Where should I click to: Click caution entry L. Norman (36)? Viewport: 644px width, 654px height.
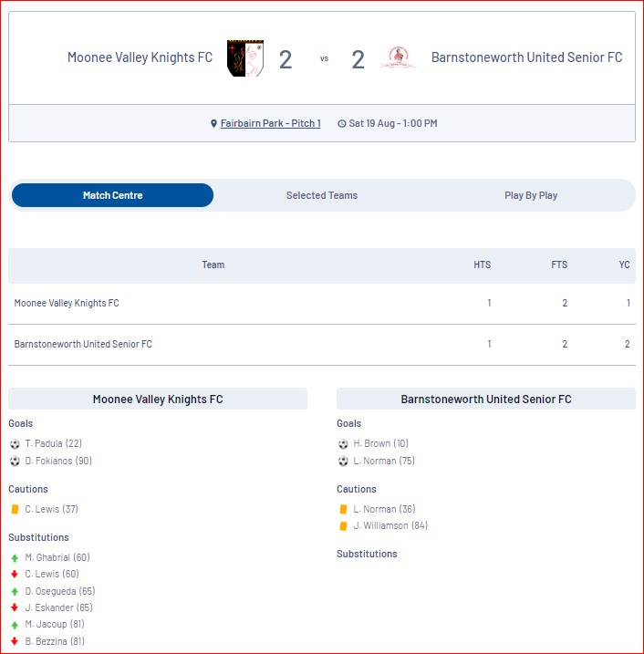point(384,509)
